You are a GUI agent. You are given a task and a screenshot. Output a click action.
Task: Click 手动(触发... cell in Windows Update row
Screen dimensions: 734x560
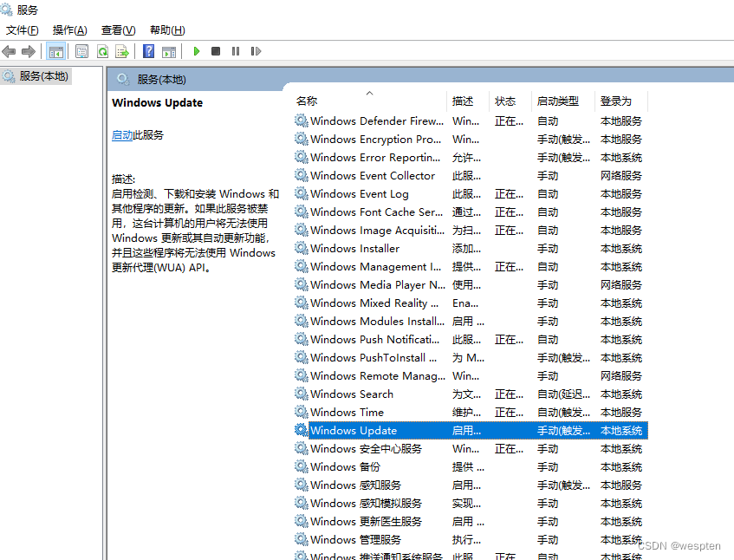coord(563,430)
